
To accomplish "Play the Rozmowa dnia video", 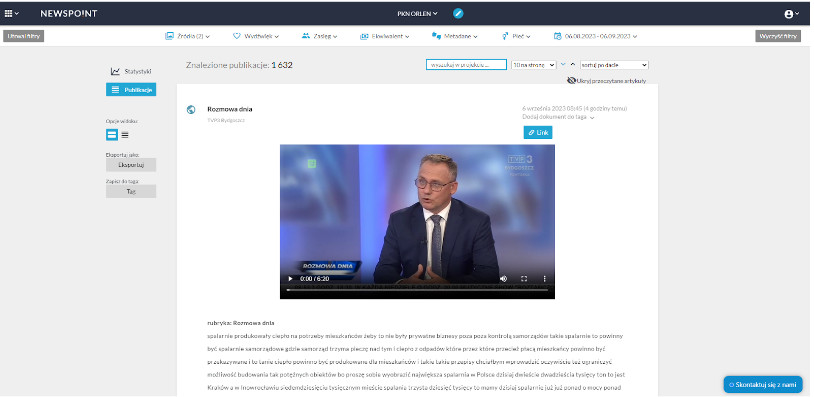I will coord(290,279).
